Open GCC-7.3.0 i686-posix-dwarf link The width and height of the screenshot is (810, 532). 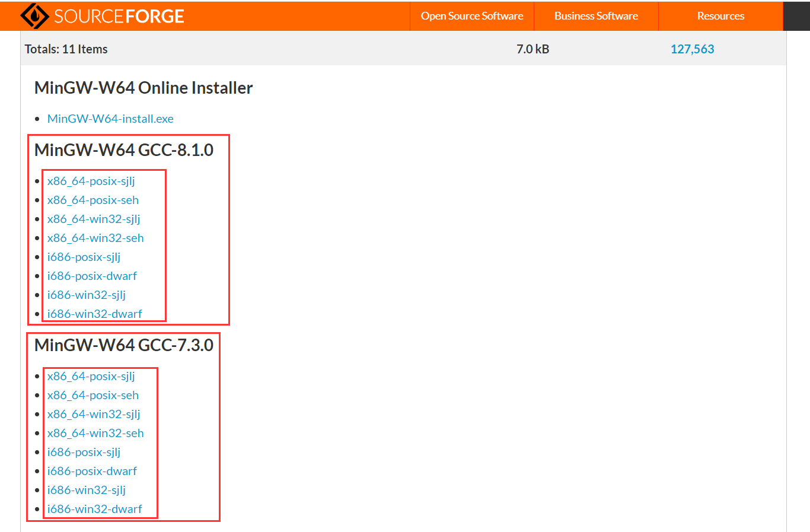92,471
